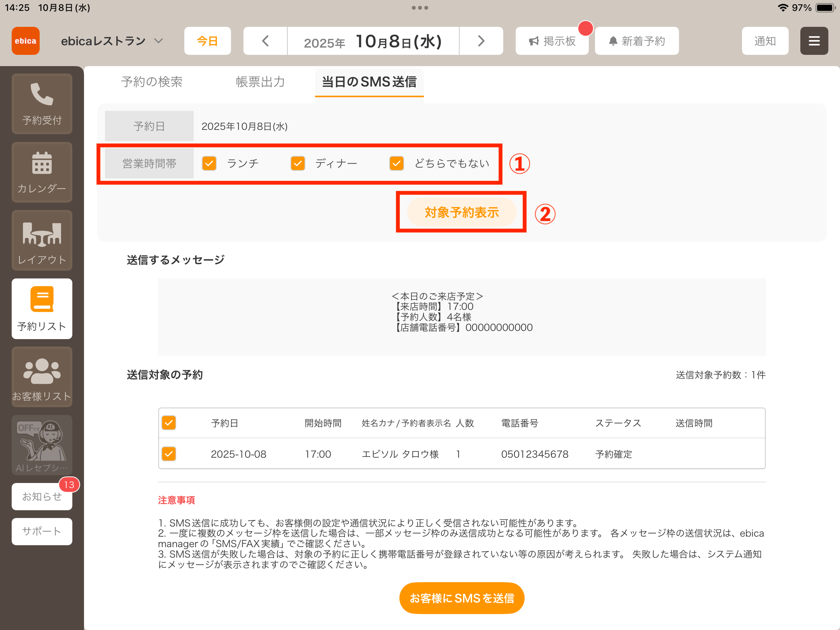Click the エビソル タロウ様 name cell

point(400,454)
